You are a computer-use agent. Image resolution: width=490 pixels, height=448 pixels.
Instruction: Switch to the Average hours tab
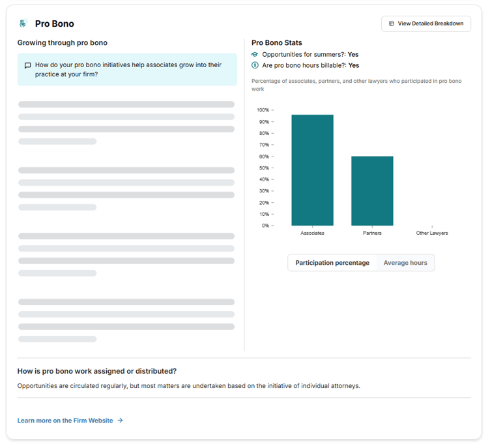(x=405, y=263)
